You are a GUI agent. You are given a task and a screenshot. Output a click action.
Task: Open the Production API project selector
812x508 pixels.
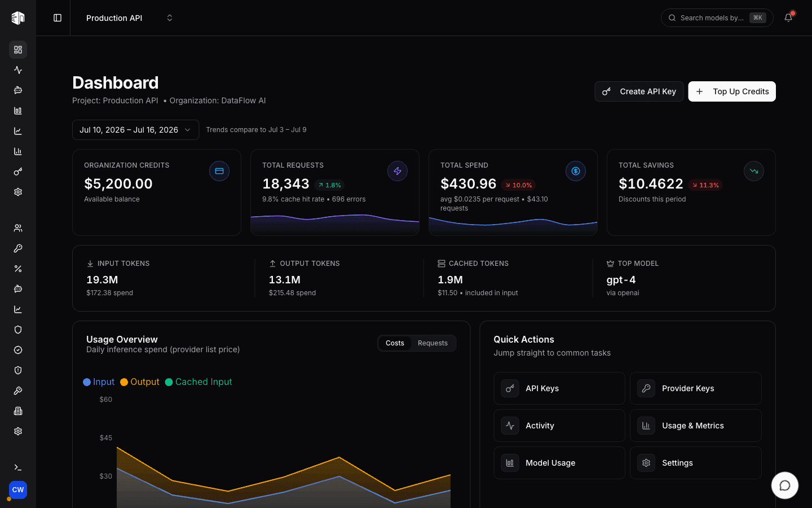[x=129, y=18]
